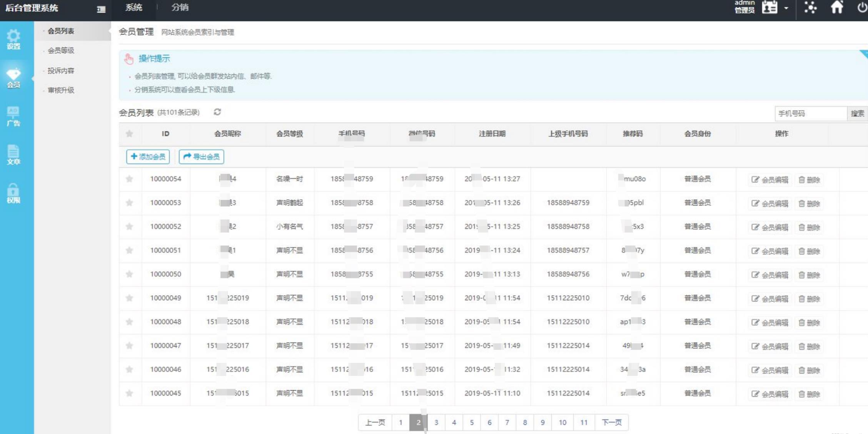Refresh the member list with reload icon
Image resolution: width=868 pixels, height=434 pixels.
(217, 112)
